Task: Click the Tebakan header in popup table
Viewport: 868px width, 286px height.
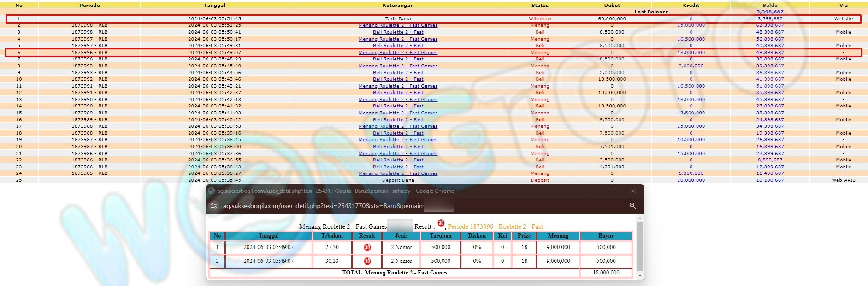Action: 332,236
